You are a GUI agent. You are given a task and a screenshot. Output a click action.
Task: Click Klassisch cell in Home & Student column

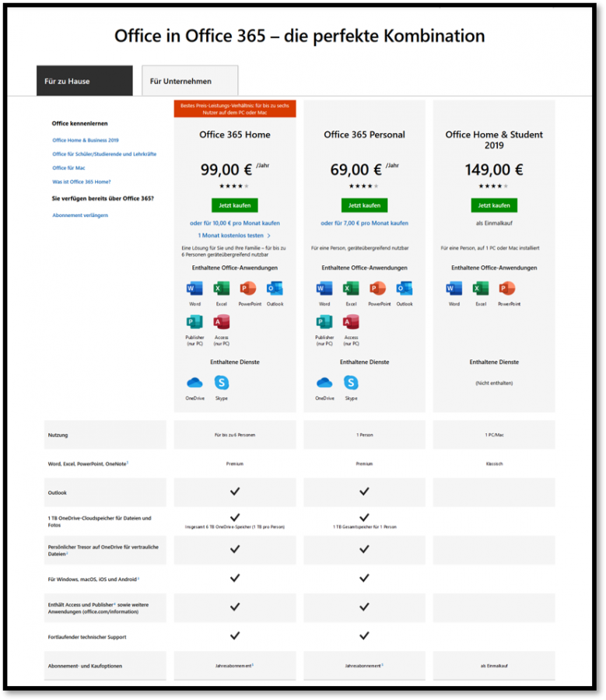pos(494,464)
